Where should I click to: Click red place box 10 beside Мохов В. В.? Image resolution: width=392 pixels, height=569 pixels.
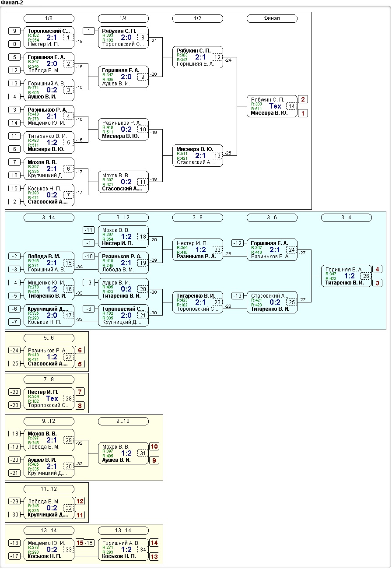coord(154,446)
